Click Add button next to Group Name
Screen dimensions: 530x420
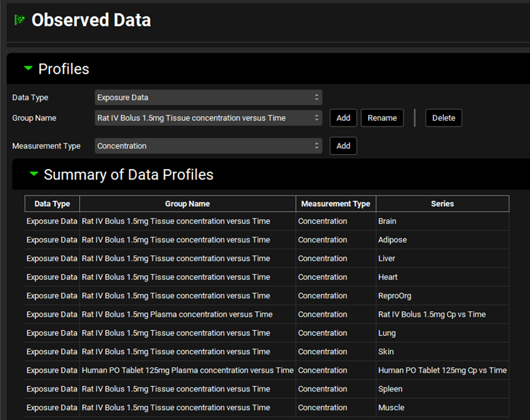click(343, 118)
